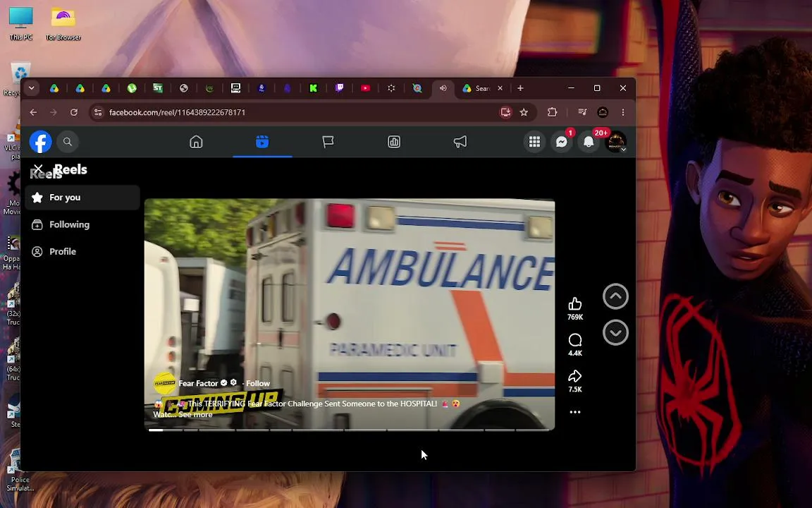The image size is (812, 508).
Task: Switch to the tab playing audio
Action: tap(443, 88)
